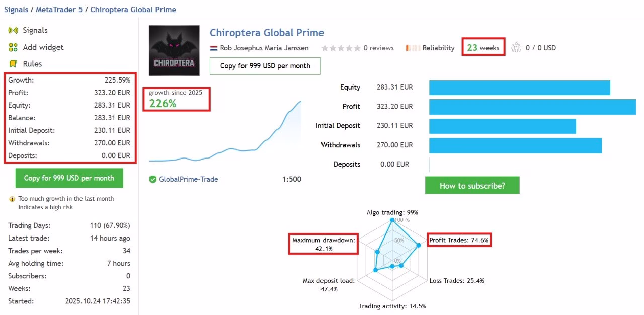Click the Add widget grid icon
The height and width of the screenshot is (315, 644).
(x=13, y=47)
